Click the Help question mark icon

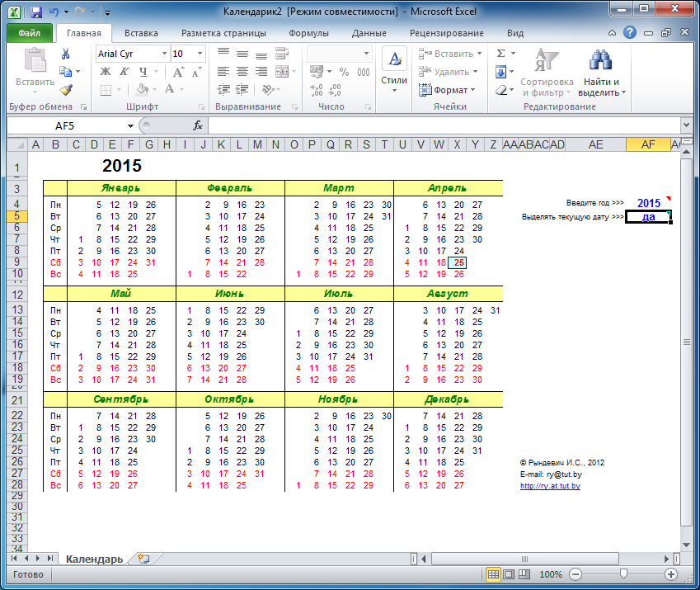(x=630, y=32)
